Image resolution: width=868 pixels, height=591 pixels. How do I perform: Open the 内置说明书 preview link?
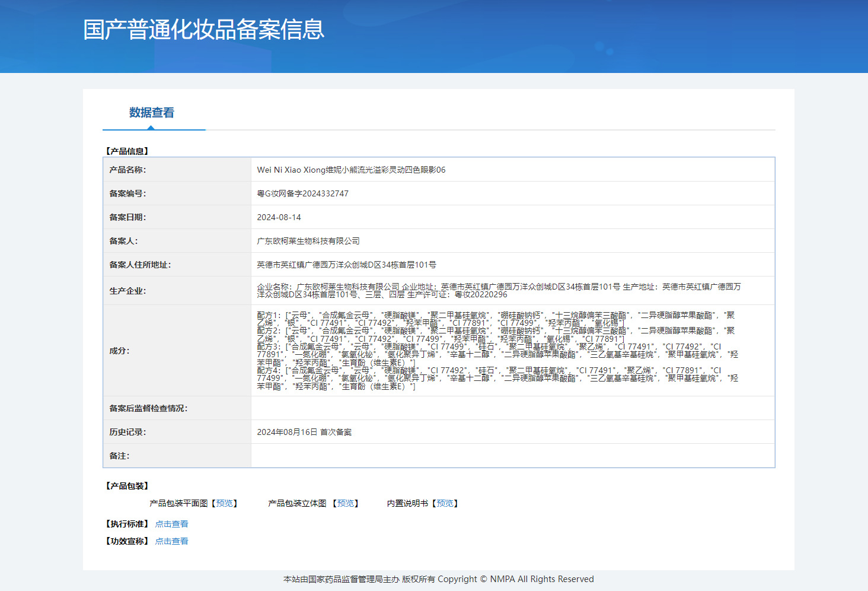445,503
